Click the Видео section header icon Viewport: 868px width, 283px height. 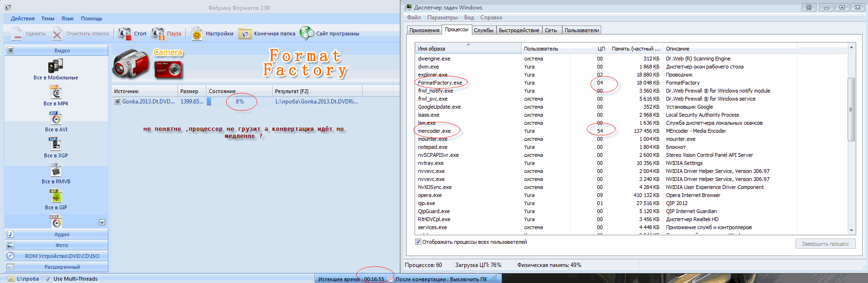pyautogui.click(x=11, y=51)
